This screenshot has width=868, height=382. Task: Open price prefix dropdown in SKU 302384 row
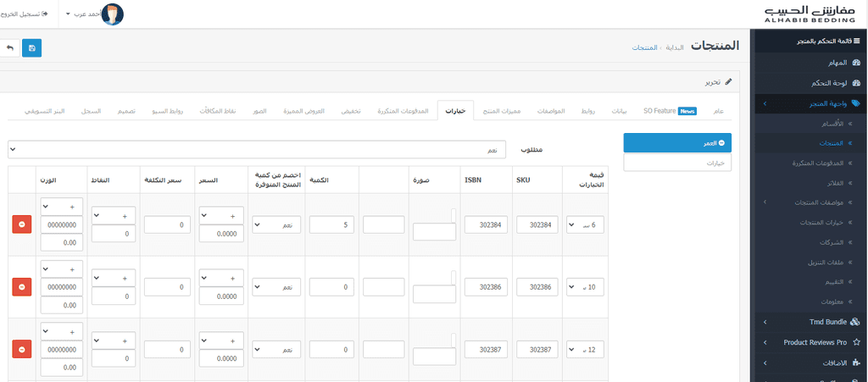[221, 216]
